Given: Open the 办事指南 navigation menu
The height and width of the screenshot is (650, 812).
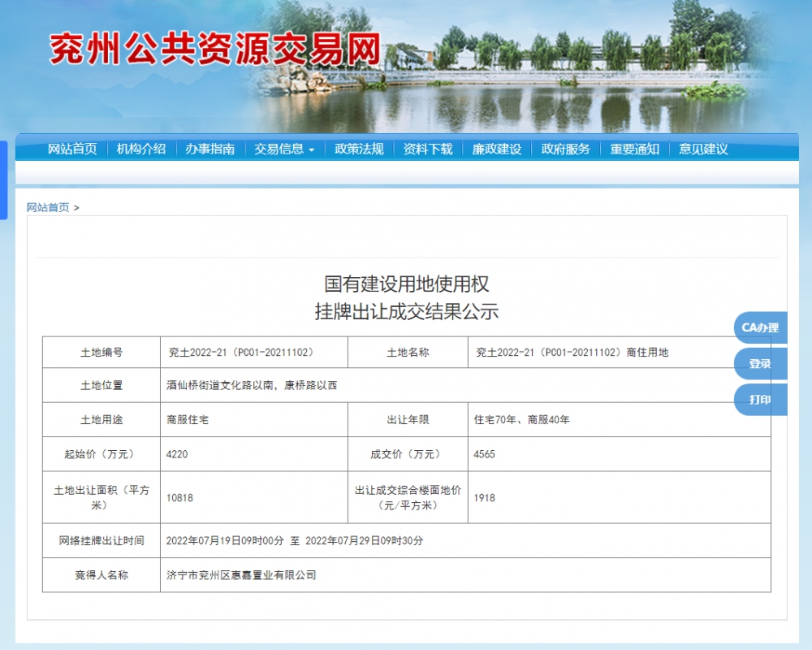Looking at the screenshot, I should point(210,149).
